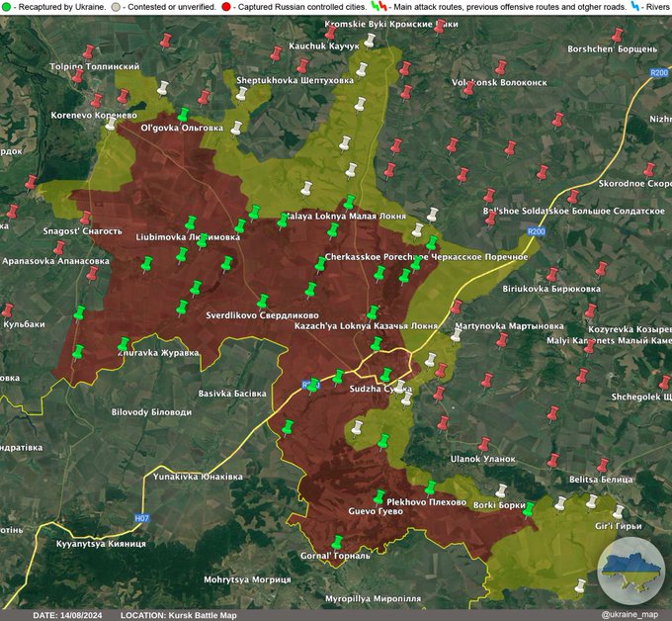Screen dimensions: 672x621
Task: Click the Sudzha town label
Action: [x=380, y=389]
